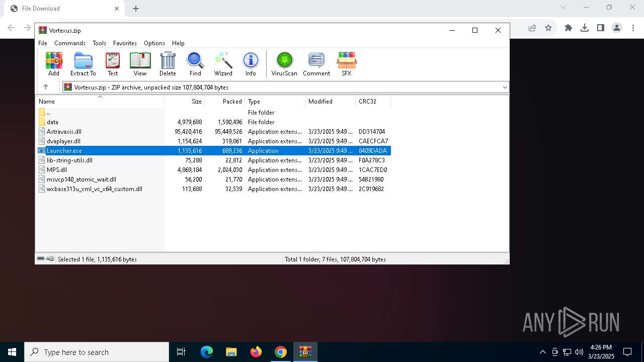This screenshot has width=644, height=362.
Task: Click the Add toolbar icon in WinRAR
Action: click(x=54, y=64)
